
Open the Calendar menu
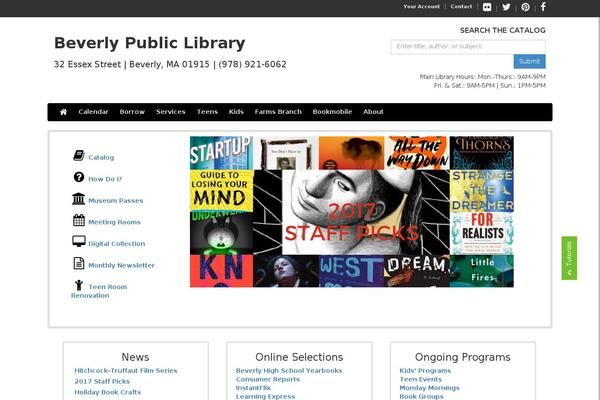(x=93, y=112)
